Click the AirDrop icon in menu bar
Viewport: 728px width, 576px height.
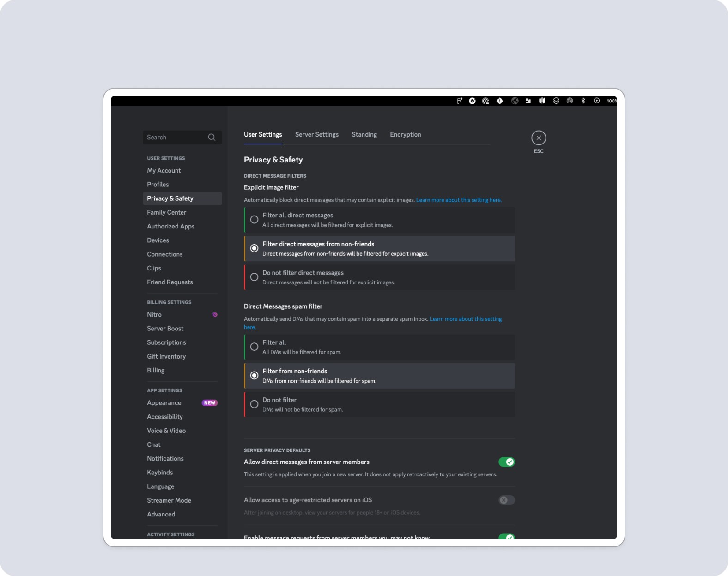click(x=570, y=101)
